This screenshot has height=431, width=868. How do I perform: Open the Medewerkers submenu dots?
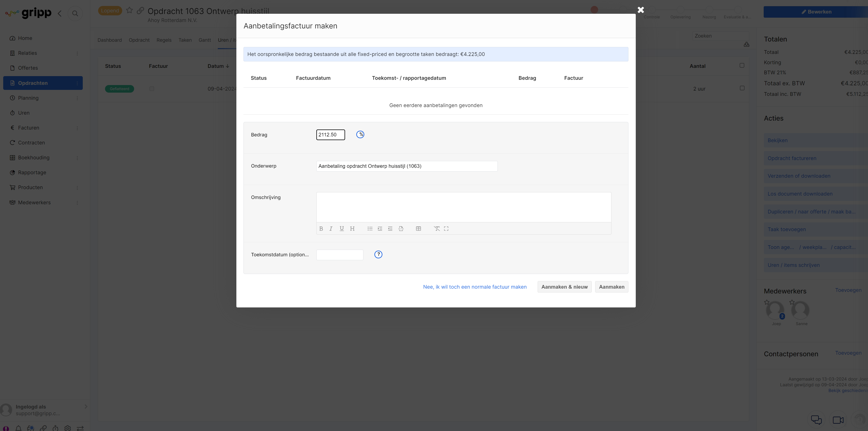click(x=77, y=202)
